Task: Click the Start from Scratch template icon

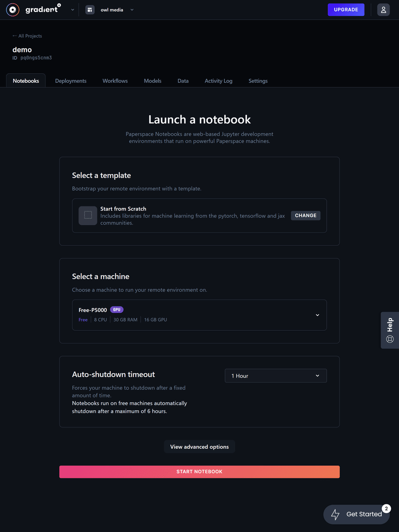Action: click(88, 215)
